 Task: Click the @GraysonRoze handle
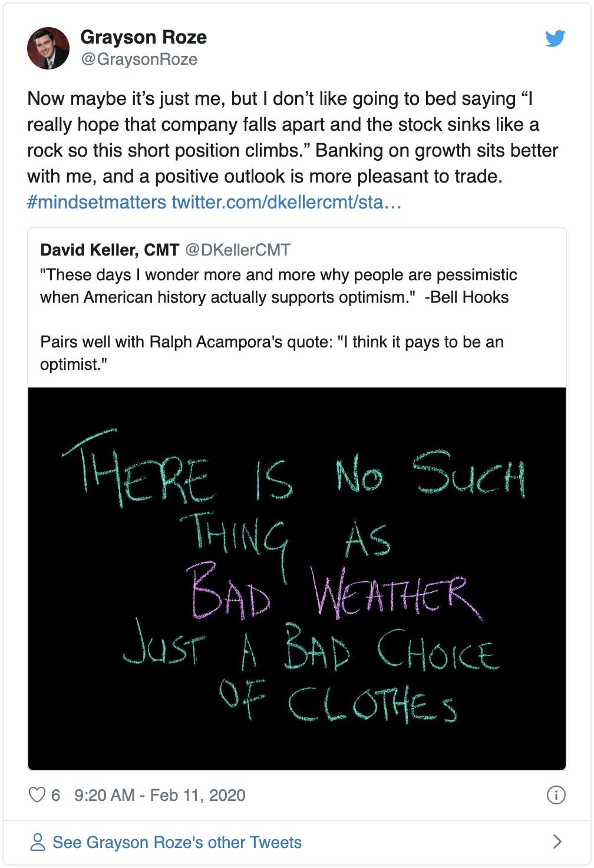coord(138,59)
